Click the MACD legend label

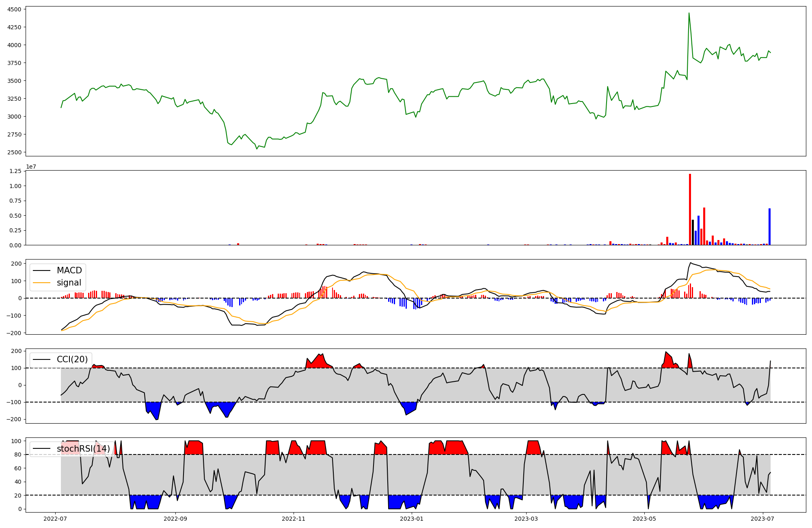(69, 270)
